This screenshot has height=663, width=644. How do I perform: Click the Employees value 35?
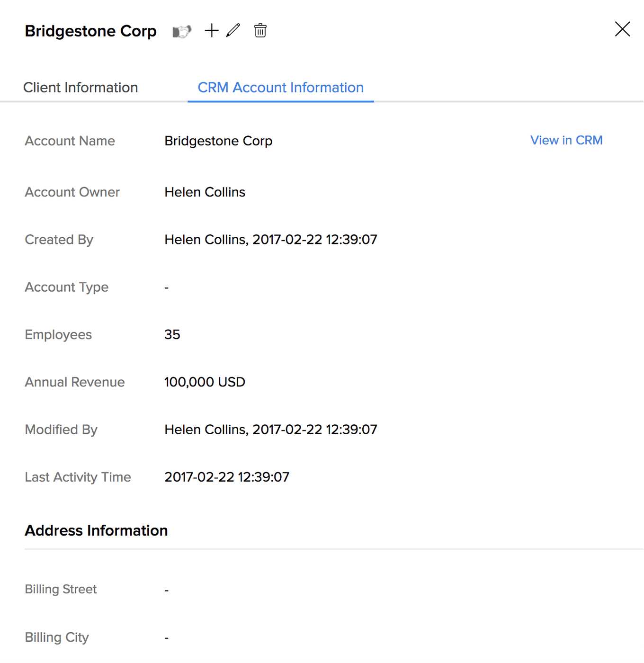172,335
